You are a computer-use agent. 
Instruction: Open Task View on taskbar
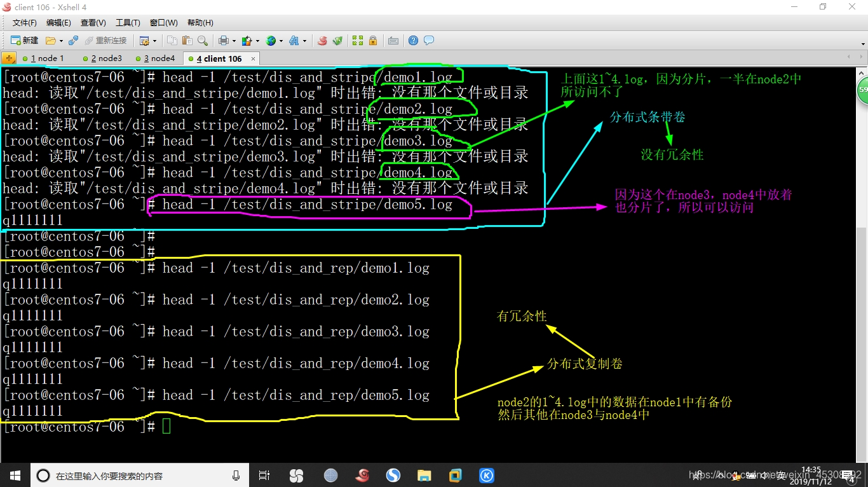click(x=264, y=475)
